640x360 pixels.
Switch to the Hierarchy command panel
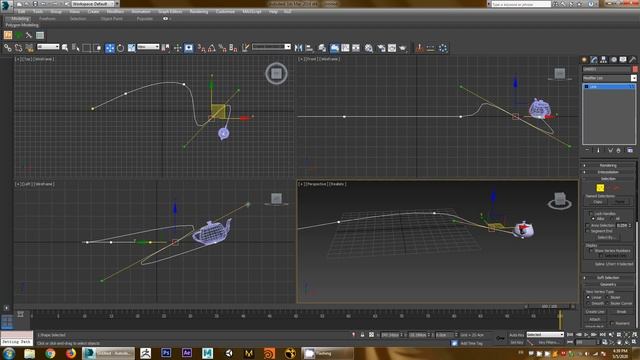coord(604,60)
